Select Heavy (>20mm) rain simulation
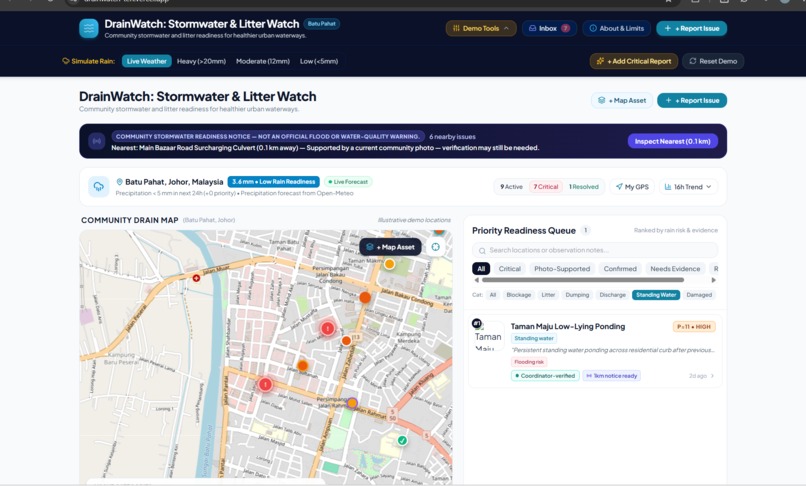Viewport: 806px width, 486px height. point(201,61)
